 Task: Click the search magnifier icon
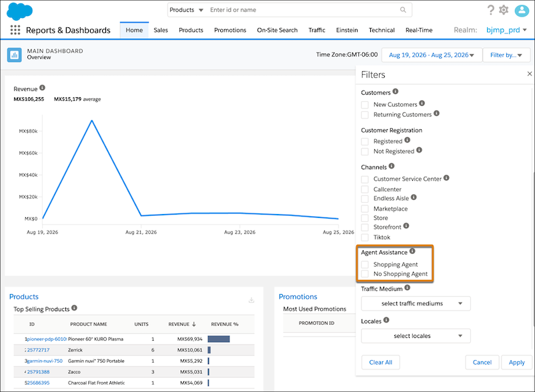click(403, 10)
